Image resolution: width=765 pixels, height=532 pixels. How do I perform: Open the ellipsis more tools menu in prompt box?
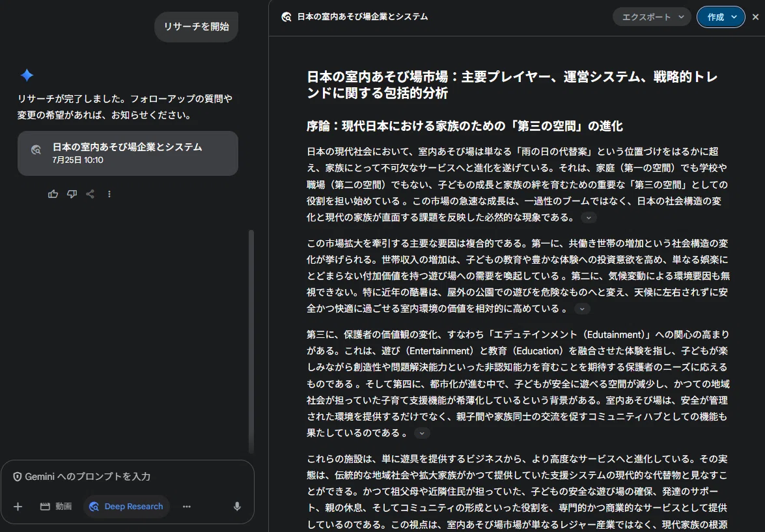[187, 507]
